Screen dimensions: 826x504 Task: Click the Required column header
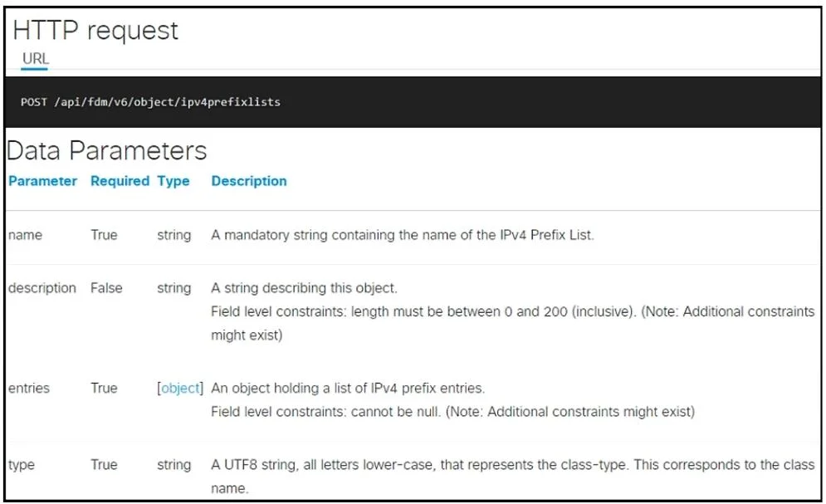pos(120,181)
